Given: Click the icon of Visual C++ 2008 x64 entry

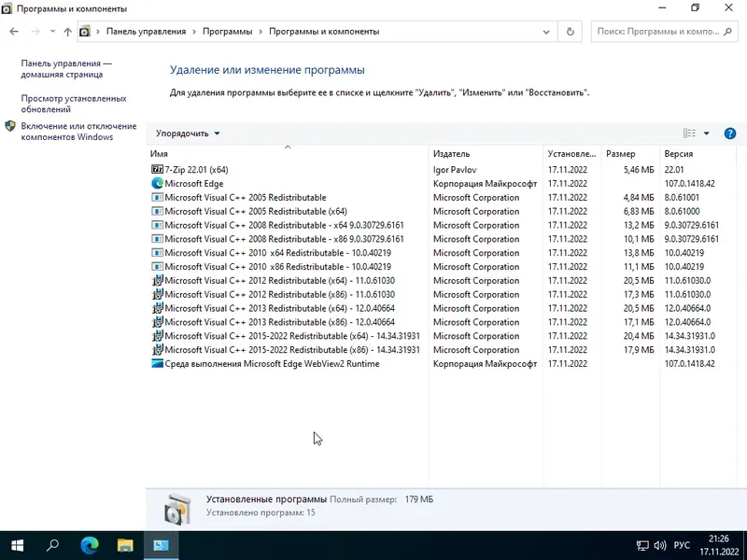Looking at the screenshot, I should [157, 225].
